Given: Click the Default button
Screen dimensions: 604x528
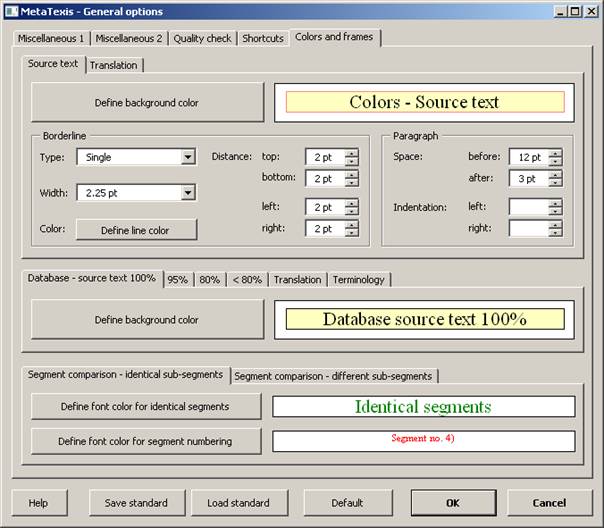Looking at the screenshot, I should 348,503.
